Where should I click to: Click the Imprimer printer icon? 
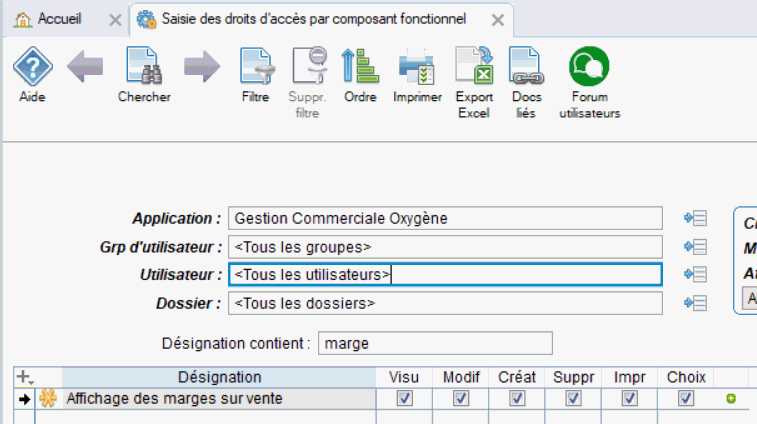tap(417, 69)
